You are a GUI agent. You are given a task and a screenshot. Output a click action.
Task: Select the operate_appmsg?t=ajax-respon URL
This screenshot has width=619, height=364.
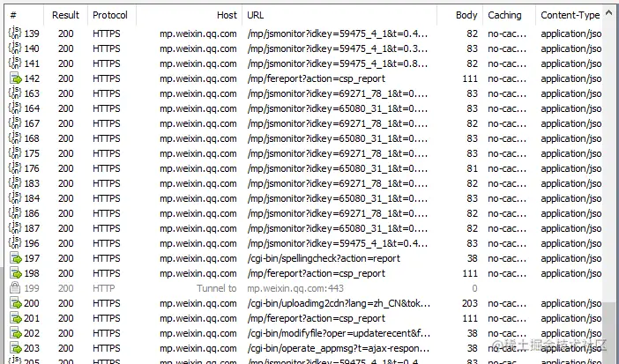[339, 349]
